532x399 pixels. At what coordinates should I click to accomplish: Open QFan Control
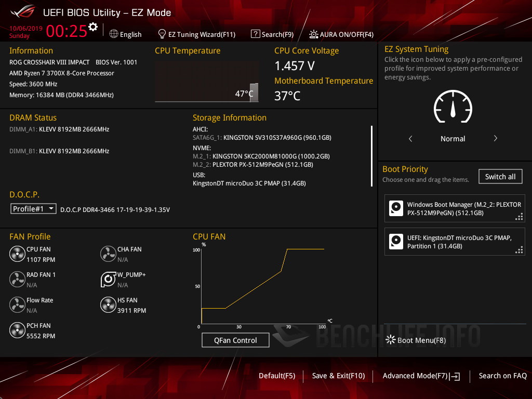tap(235, 340)
